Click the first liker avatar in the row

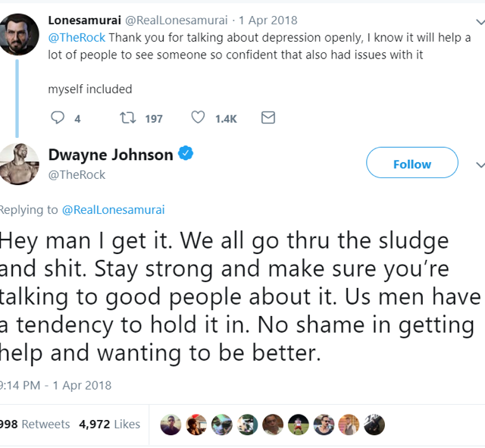172,425
